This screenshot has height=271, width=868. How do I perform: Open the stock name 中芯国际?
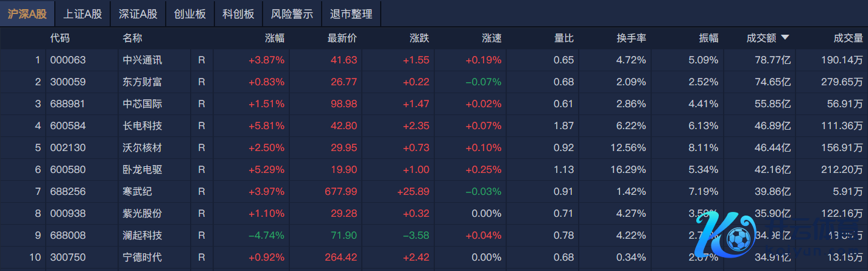point(143,104)
